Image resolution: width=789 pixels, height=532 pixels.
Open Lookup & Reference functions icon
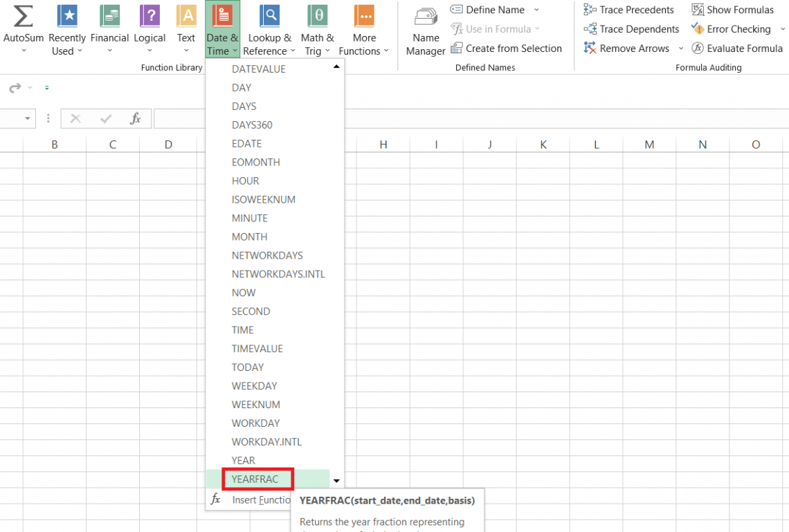coord(269,16)
